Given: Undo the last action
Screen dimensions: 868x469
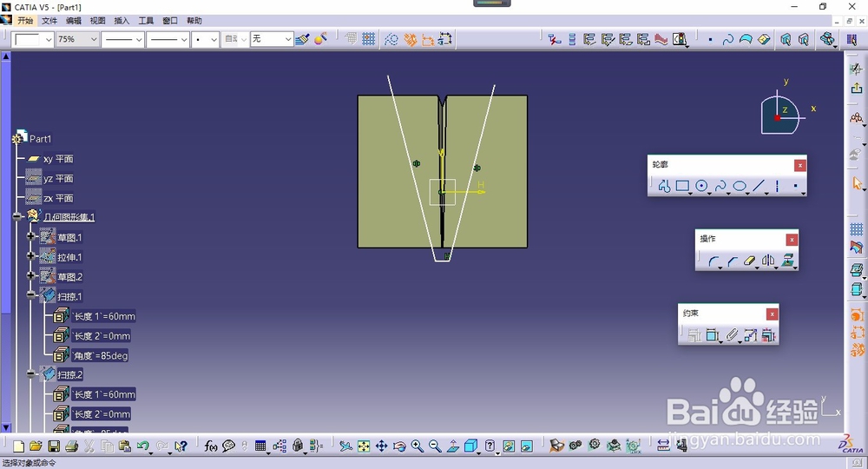Looking at the screenshot, I should [143, 446].
